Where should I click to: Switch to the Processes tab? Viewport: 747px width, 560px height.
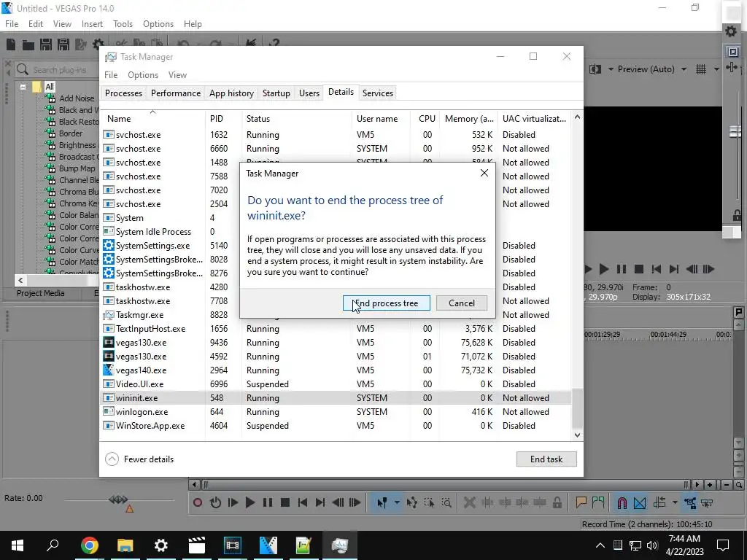click(x=123, y=93)
